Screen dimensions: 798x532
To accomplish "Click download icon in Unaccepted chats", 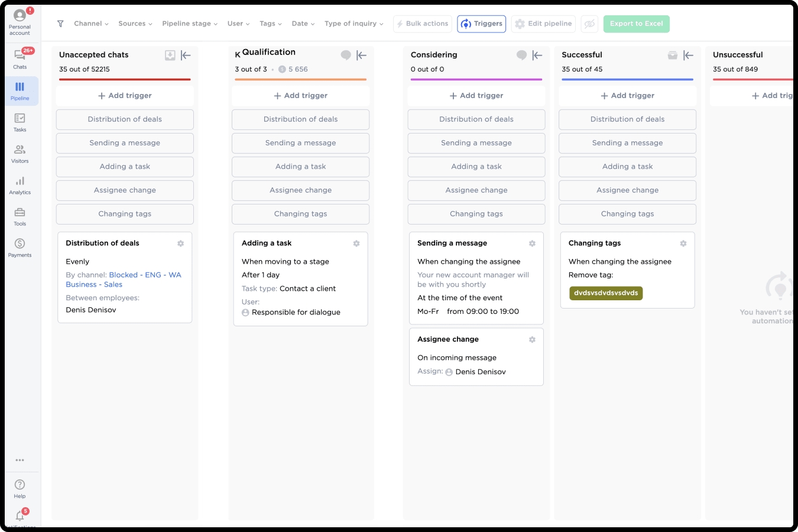I will tap(170, 55).
